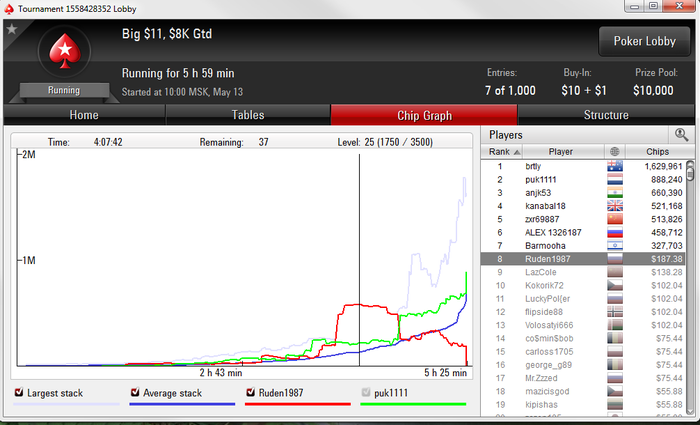
Task: Select player row brtly
Action: 583,166
